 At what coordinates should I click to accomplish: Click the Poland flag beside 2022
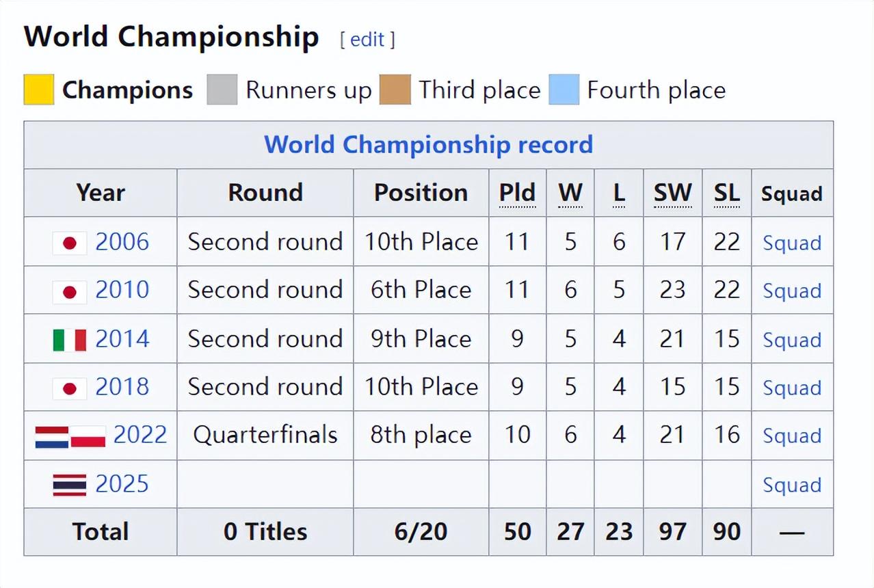pyautogui.click(x=88, y=436)
